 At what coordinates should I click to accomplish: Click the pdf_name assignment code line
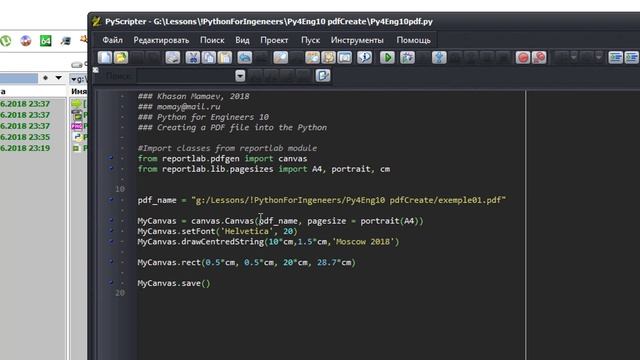point(322,200)
